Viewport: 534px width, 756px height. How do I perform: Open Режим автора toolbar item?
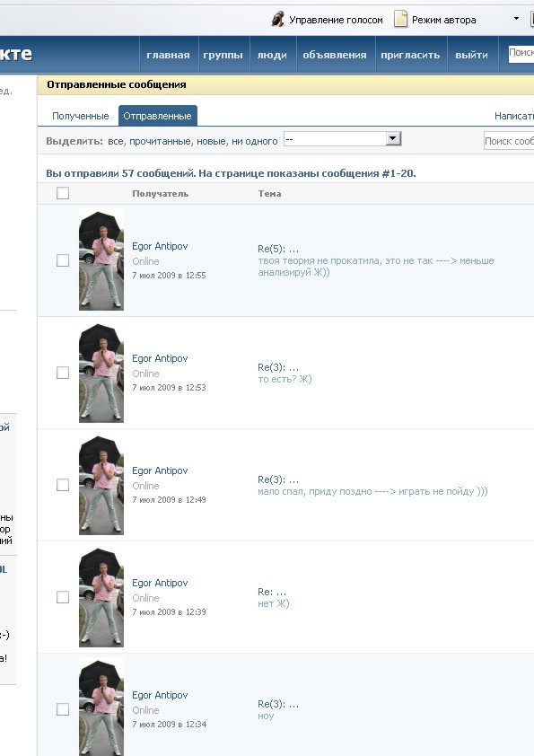pos(435,20)
